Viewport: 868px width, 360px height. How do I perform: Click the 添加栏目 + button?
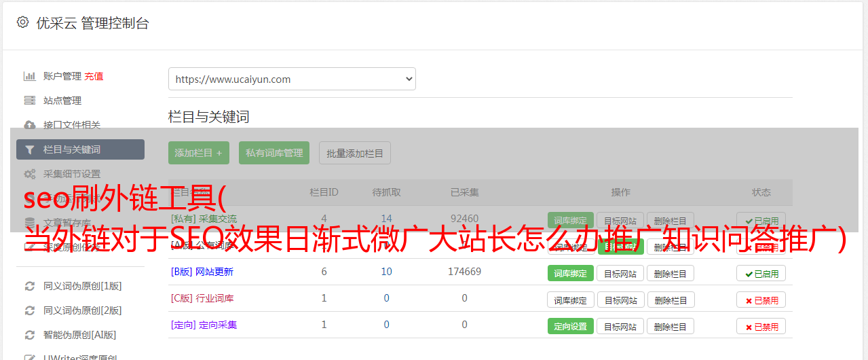[199, 153]
